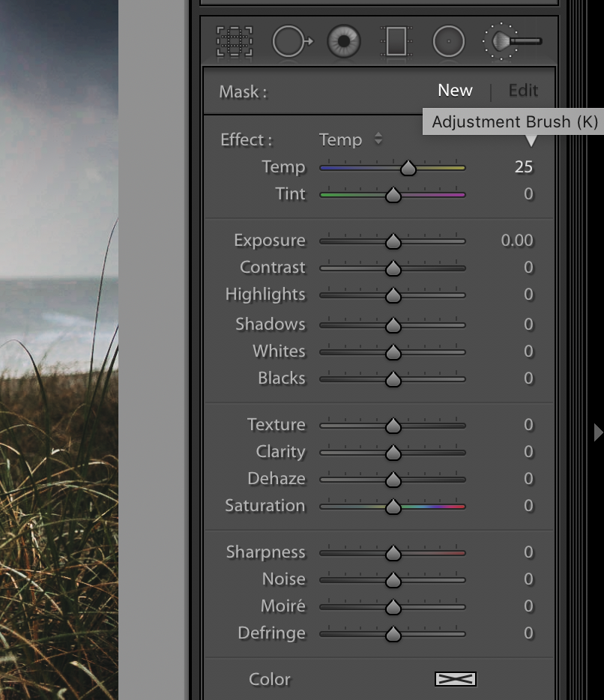Click the Defringe value field
Screen dimensions: 604x700
coord(528,633)
